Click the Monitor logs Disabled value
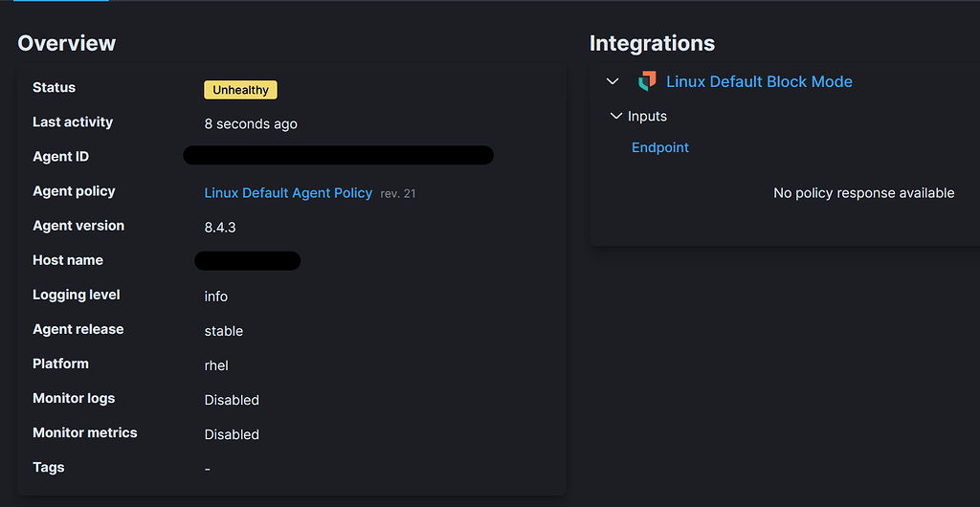 click(x=232, y=400)
